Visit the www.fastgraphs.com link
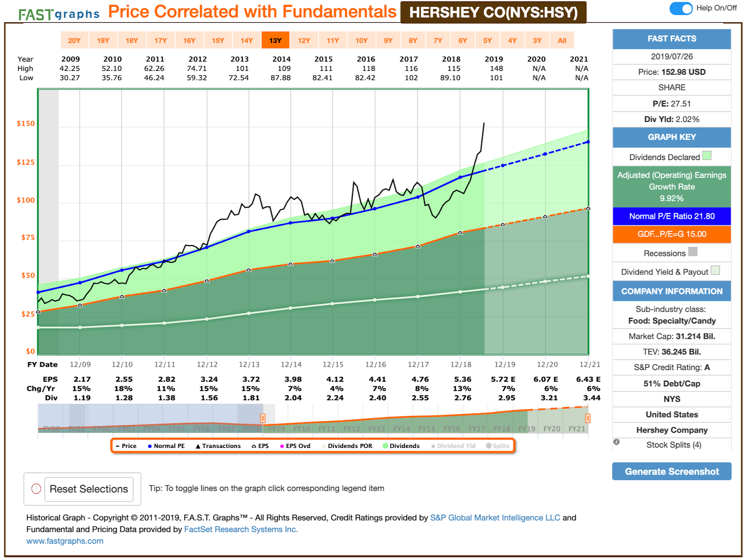Viewport: 747px width, 560px height. point(65,541)
